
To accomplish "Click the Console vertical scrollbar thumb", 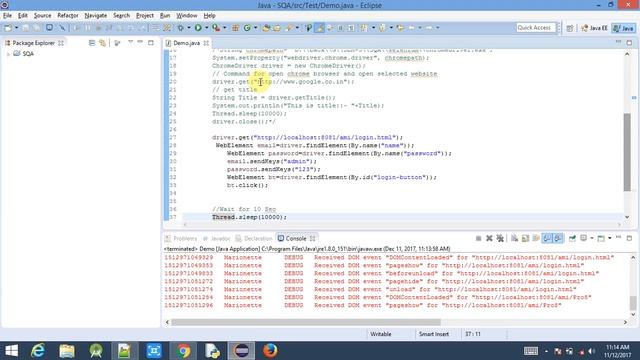I will click(x=633, y=303).
